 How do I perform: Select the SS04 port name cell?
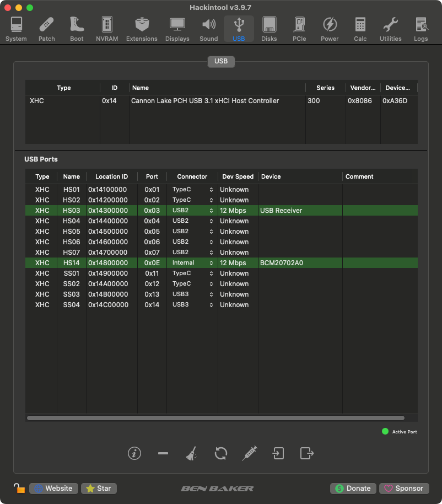(71, 305)
